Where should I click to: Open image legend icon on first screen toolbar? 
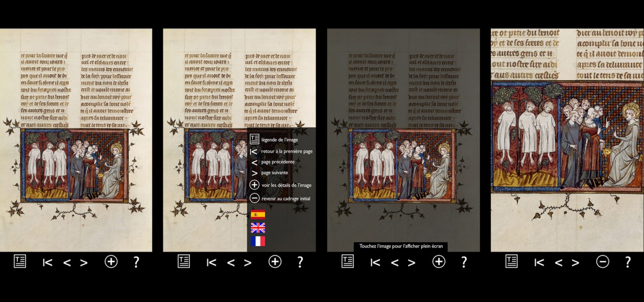pos(20,262)
